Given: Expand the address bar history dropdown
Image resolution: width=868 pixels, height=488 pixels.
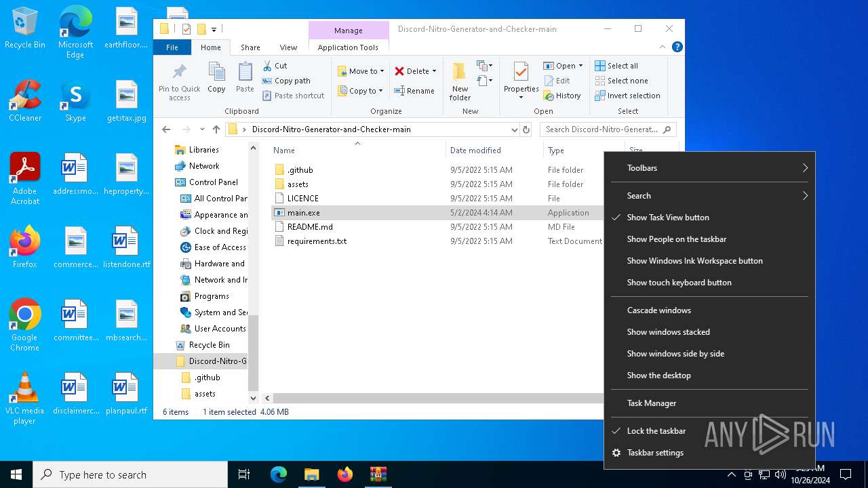Looking at the screenshot, I should 514,129.
